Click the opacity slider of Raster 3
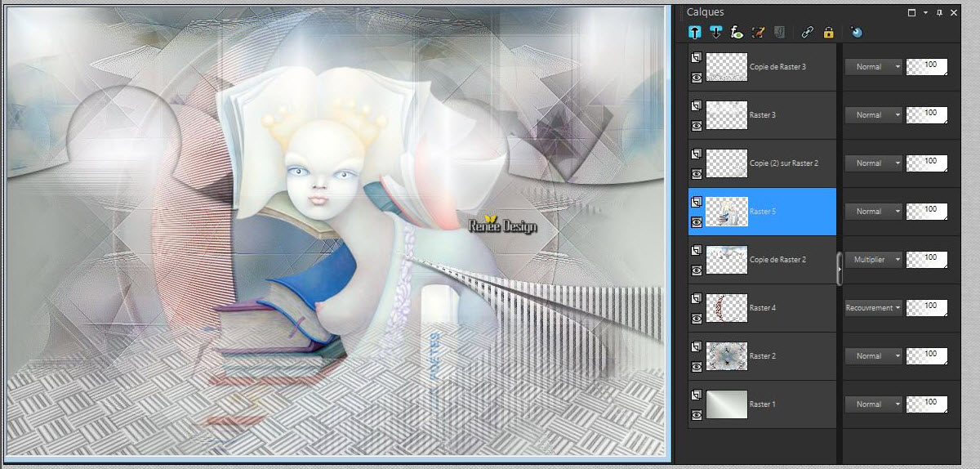This screenshot has width=980, height=469. pyautogui.click(x=927, y=115)
